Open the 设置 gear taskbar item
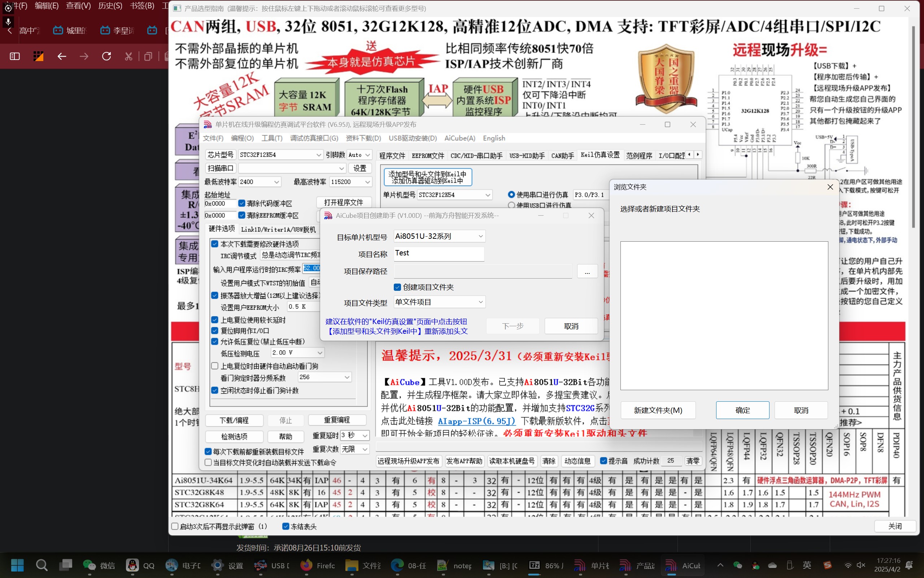924x578 pixels. 227,565
